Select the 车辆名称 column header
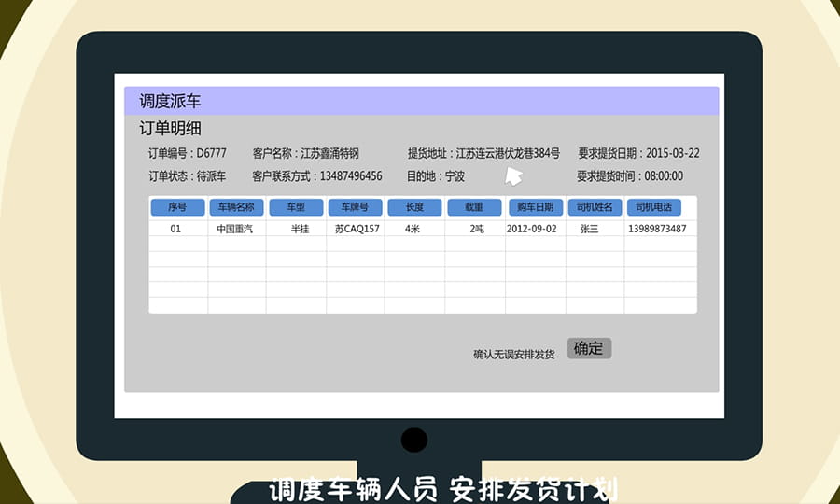Viewport: 840px width, 504px height. pos(236,207)
